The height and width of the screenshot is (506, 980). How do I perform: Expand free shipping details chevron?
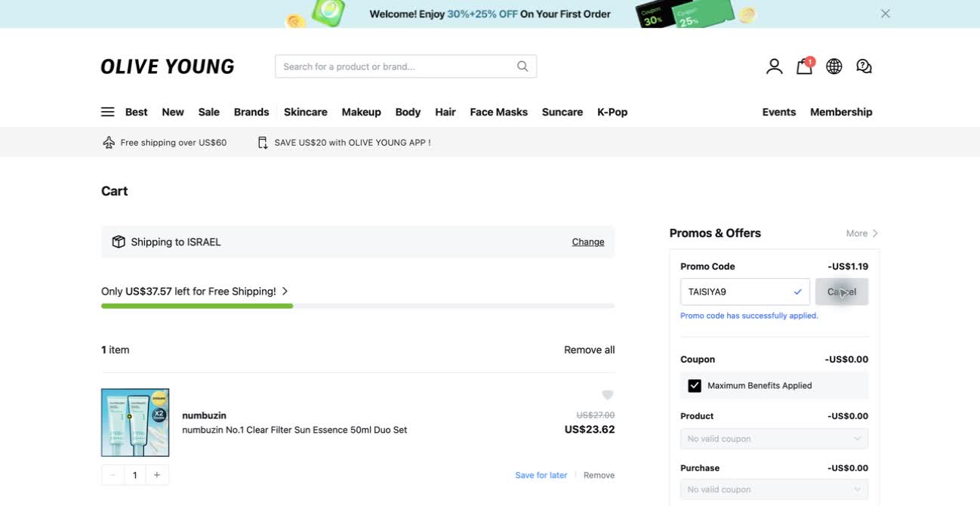(x=285, y=292)
